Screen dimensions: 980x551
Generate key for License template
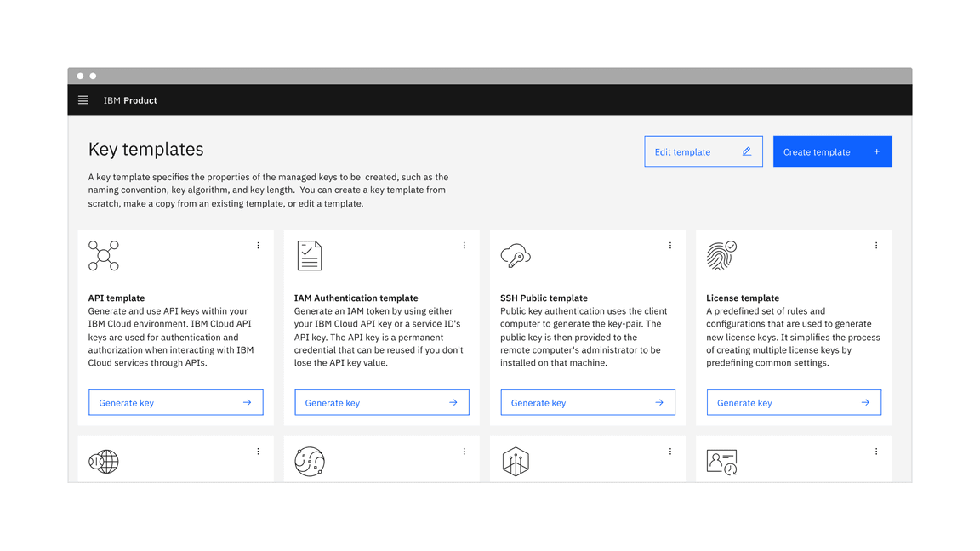pyautogui.click(x=794, y=403)
